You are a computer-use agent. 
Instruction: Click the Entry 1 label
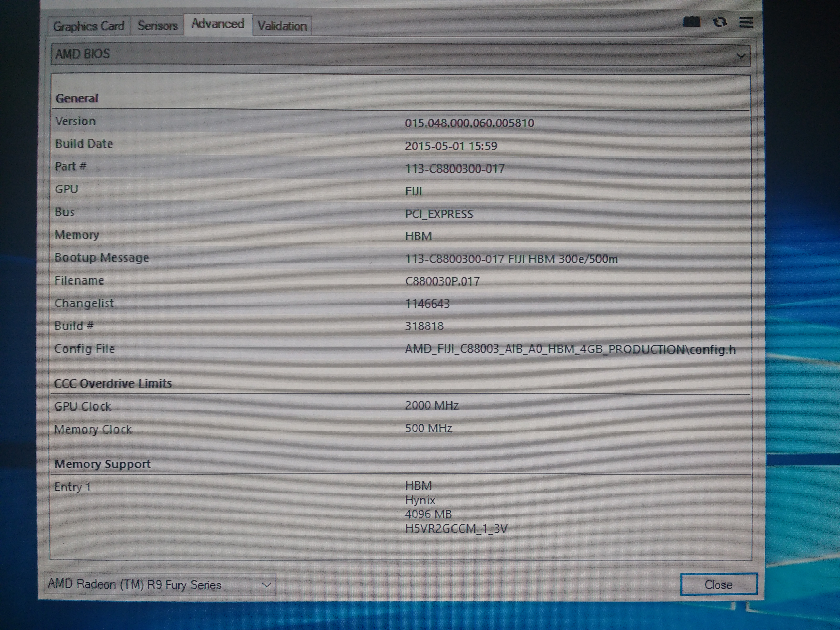pos(72,487)
